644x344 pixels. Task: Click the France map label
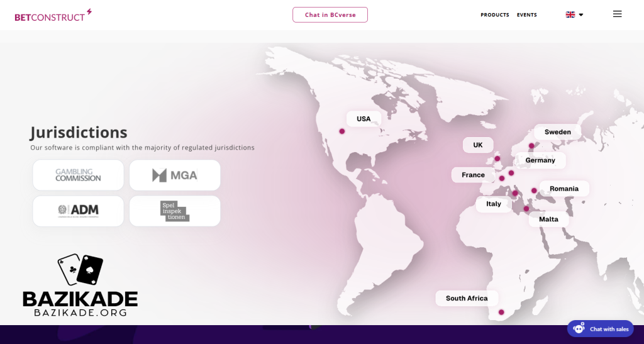473,175
